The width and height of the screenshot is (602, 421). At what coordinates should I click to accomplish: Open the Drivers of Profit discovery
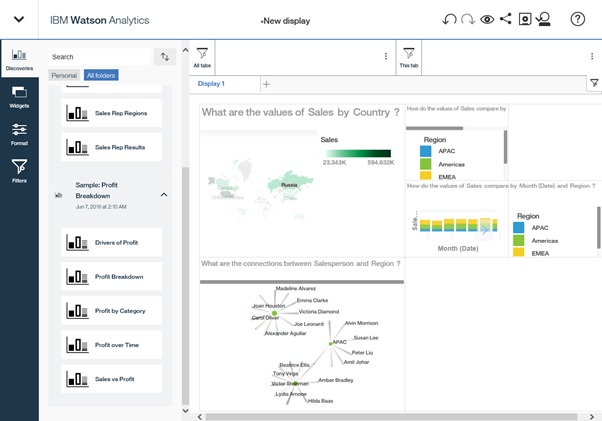[111, 242]
